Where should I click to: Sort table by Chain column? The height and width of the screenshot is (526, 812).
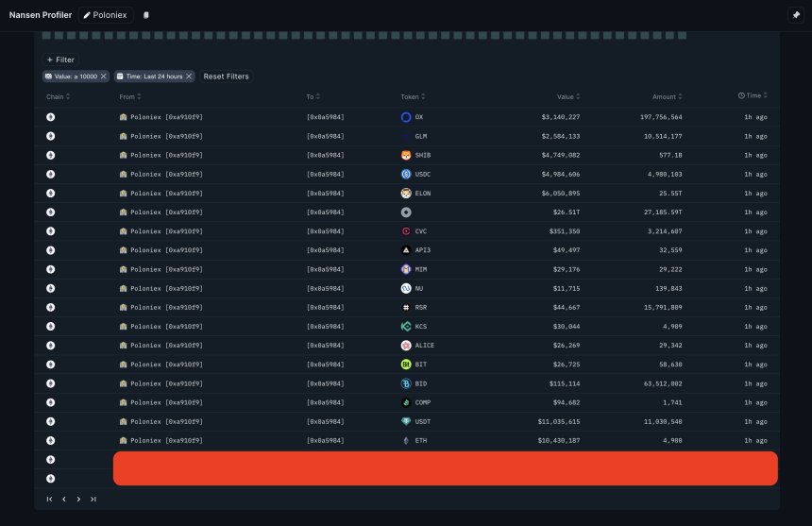pos(58,97)
